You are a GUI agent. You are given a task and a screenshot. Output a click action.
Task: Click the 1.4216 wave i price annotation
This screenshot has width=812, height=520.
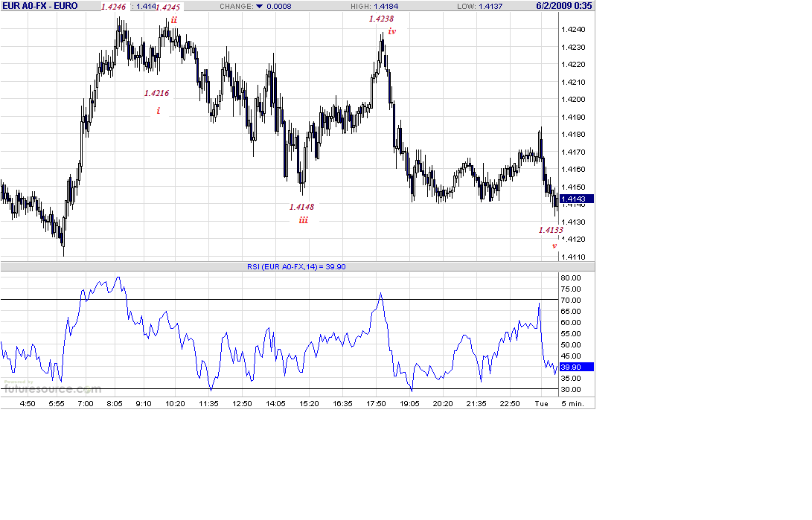click(156, 93)
